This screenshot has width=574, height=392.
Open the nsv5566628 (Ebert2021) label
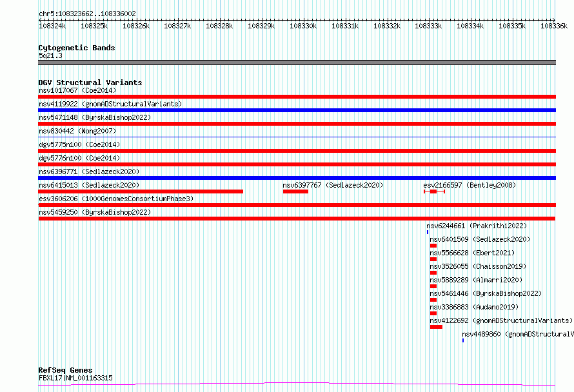pyautogui.click(x=472, y=253)
